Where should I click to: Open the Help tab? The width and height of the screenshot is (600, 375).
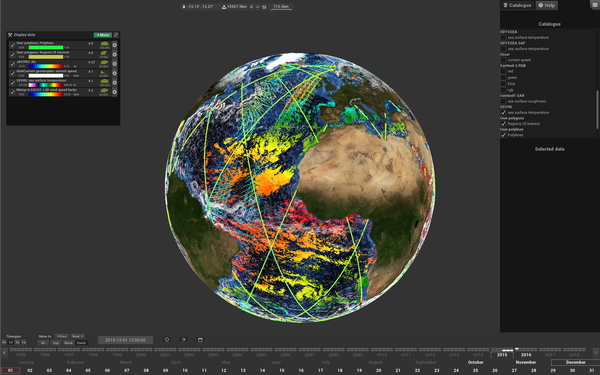click(546, 5)
